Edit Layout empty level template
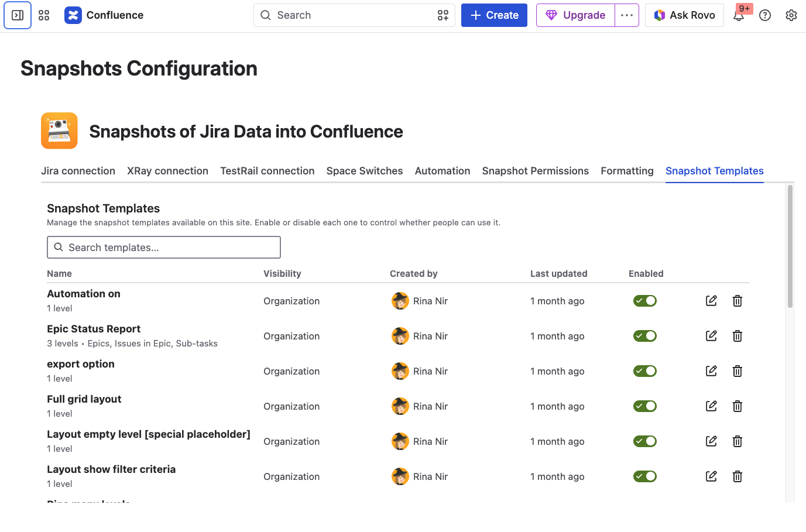 point(711,441)
